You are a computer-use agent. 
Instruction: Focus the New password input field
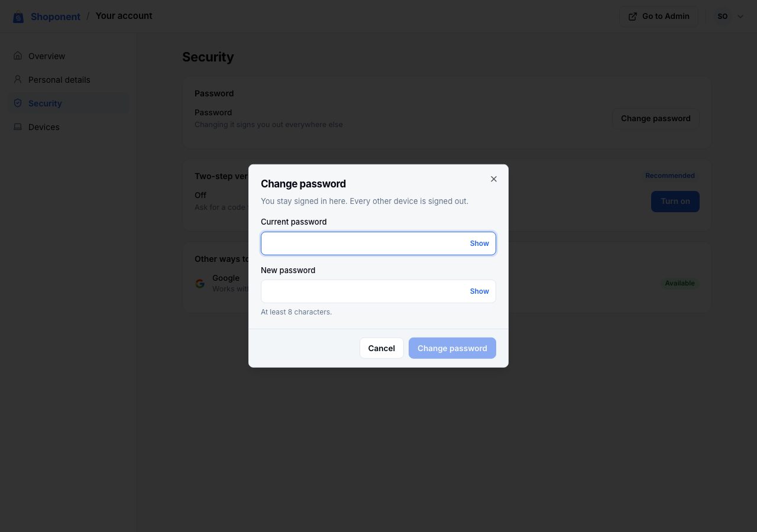pyautogui.click(x=378, y=291)
